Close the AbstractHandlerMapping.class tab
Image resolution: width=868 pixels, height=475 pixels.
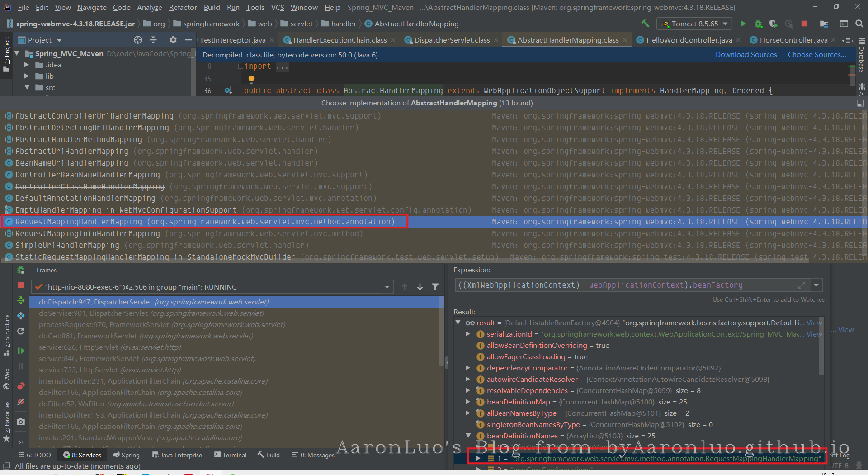coord(625,40)
